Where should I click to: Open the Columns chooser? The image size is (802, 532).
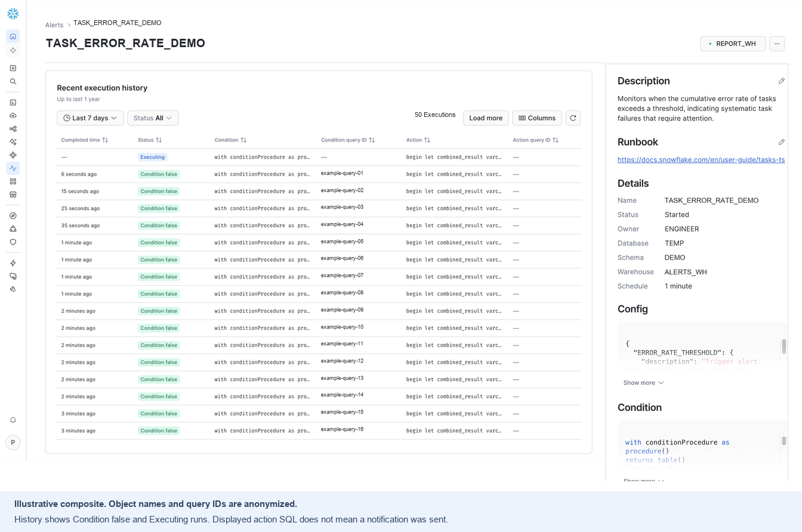(537, 118)
